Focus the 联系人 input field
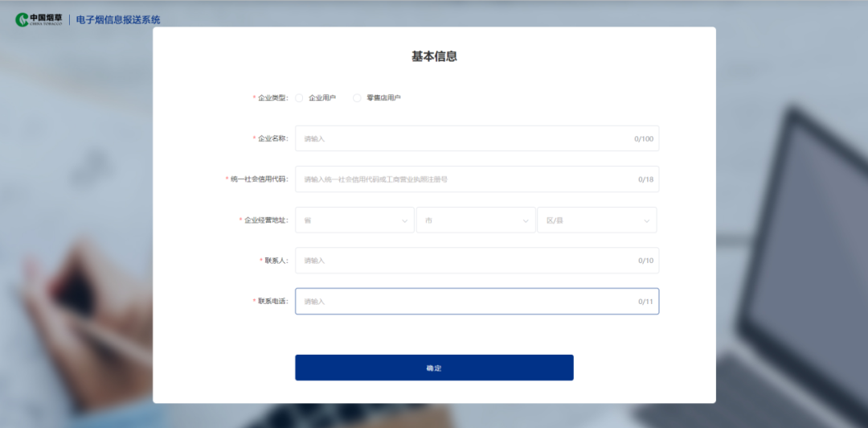This screenshot has width=868, height=428. [x=477, y=261]
